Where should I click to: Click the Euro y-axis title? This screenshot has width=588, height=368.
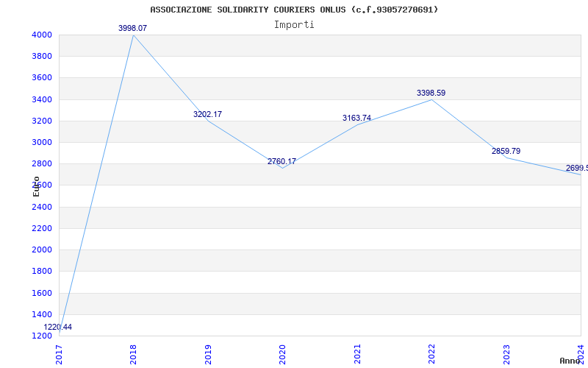(36, 187)
